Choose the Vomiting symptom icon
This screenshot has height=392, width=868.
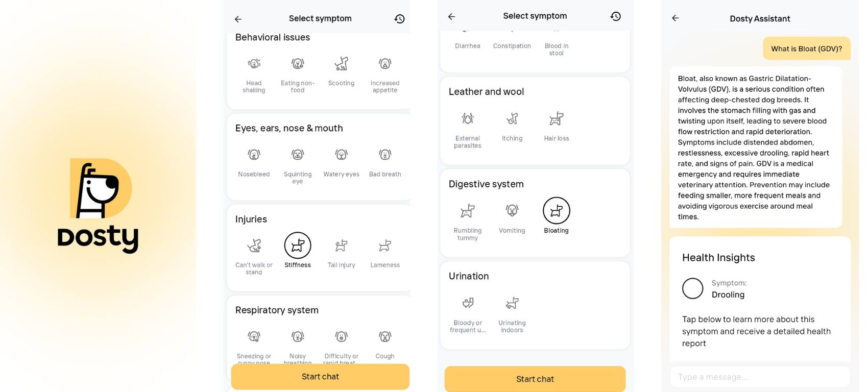[512, 211]
